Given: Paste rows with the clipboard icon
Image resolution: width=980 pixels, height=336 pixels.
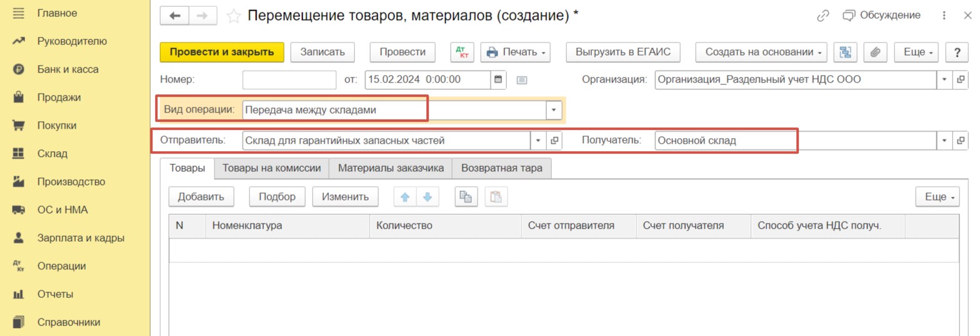Looking at the screenshot, I should 496,197.
